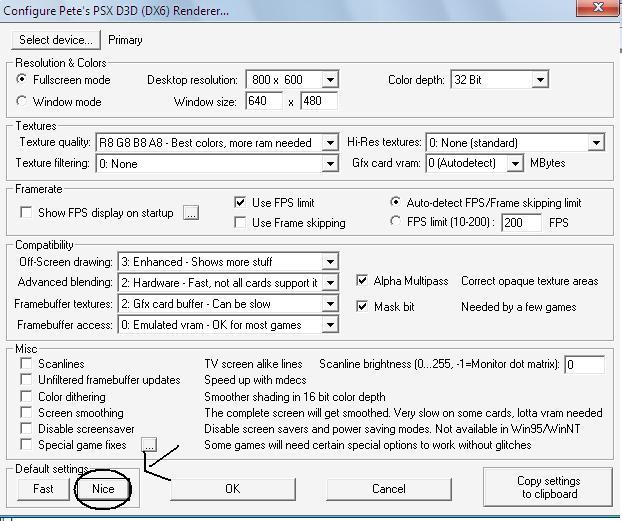
Task: Click the Scanline brightness input field
Action: tap(585, 364)
